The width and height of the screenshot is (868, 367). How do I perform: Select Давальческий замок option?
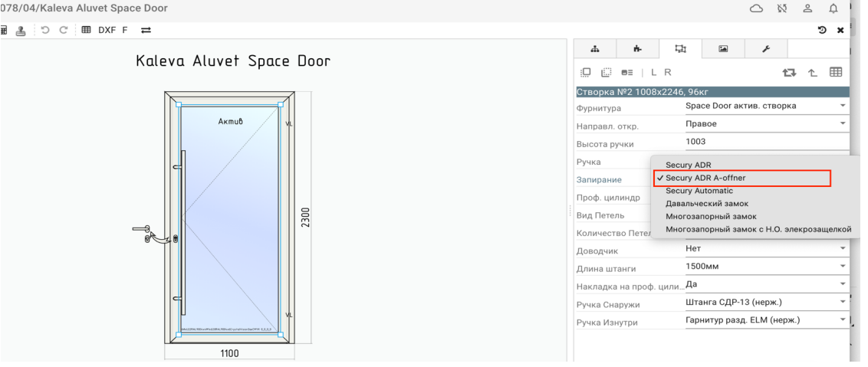coord(707,204)
